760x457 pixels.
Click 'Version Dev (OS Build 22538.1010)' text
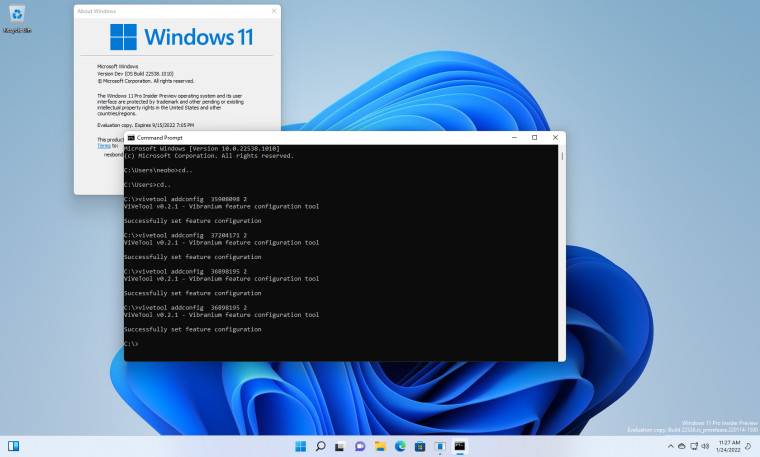[x=135, y=74]
